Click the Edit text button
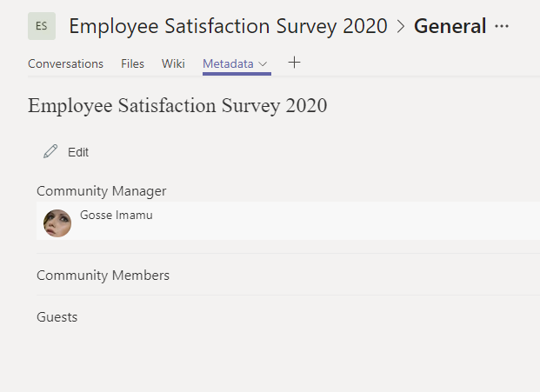Viewport: 540px width, 392px height. coord(78,152)
